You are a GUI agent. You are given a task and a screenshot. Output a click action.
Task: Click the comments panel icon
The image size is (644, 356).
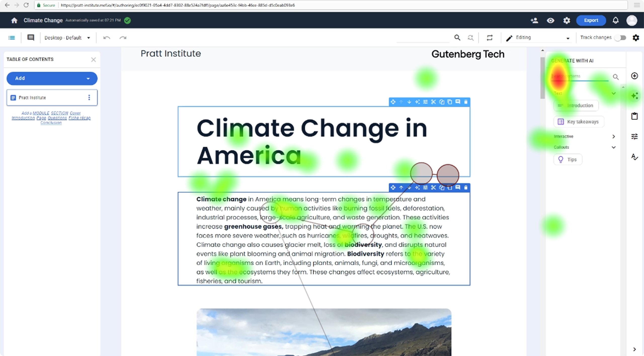click(x=31, y=38)
